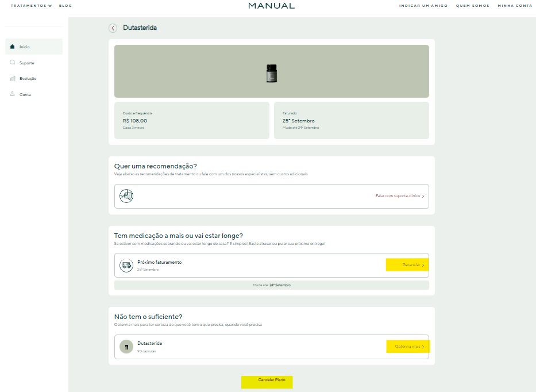Click the MANUAL logo
This screenshot has width=536, height=392.
coord(271,6)
